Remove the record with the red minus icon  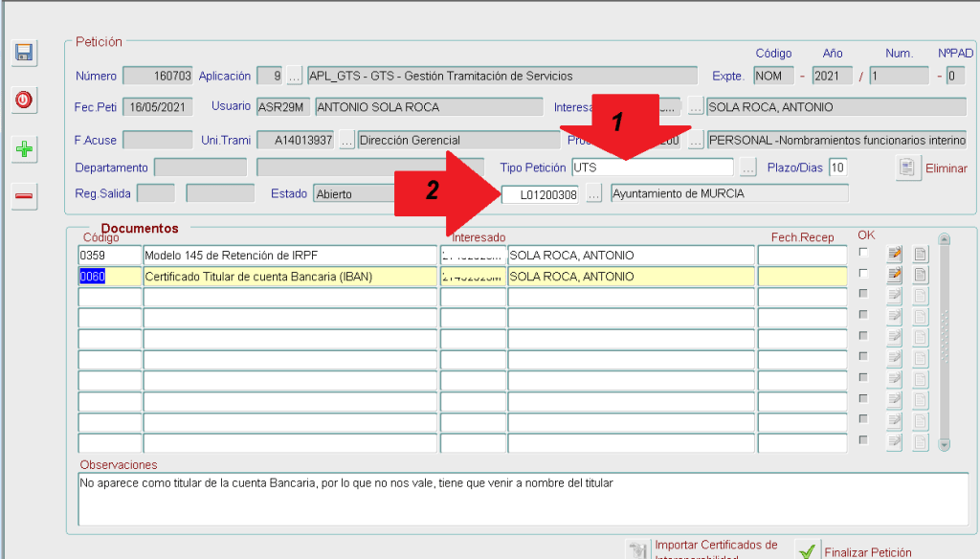tap(24, 197)
